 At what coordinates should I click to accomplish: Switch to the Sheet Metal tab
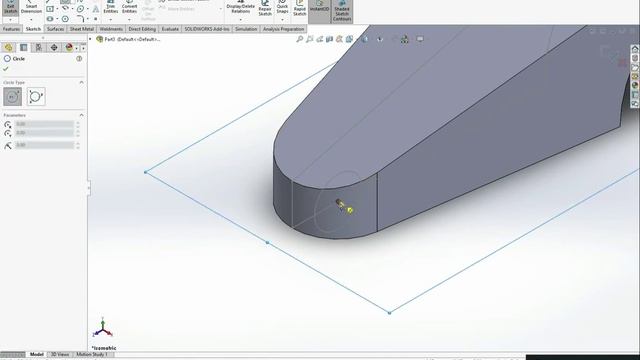tap(82, 29)
